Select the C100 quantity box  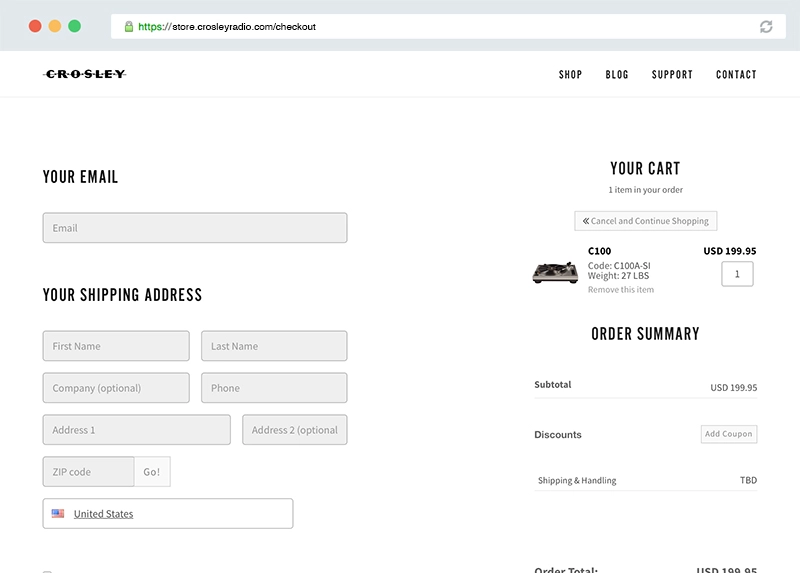[x=737, y=274]
